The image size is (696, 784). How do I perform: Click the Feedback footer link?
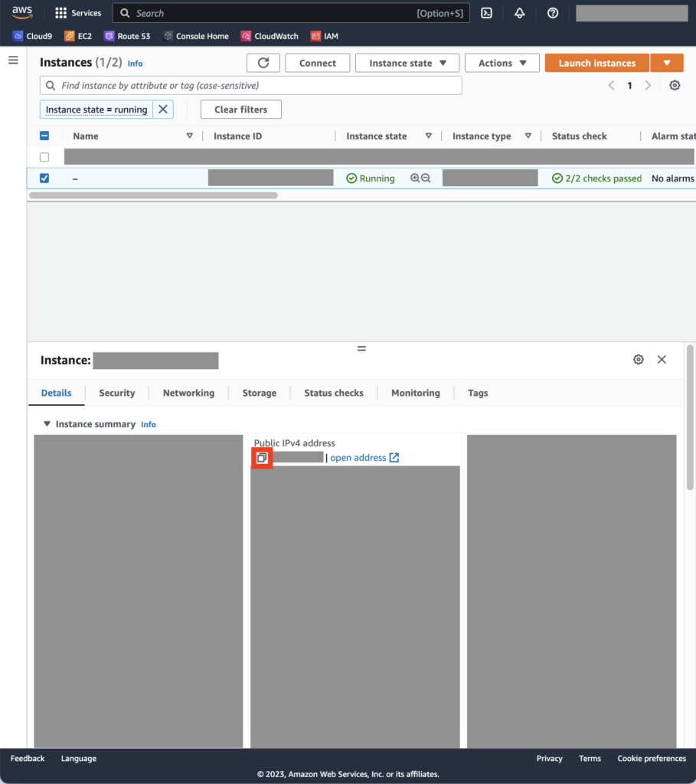28,759
